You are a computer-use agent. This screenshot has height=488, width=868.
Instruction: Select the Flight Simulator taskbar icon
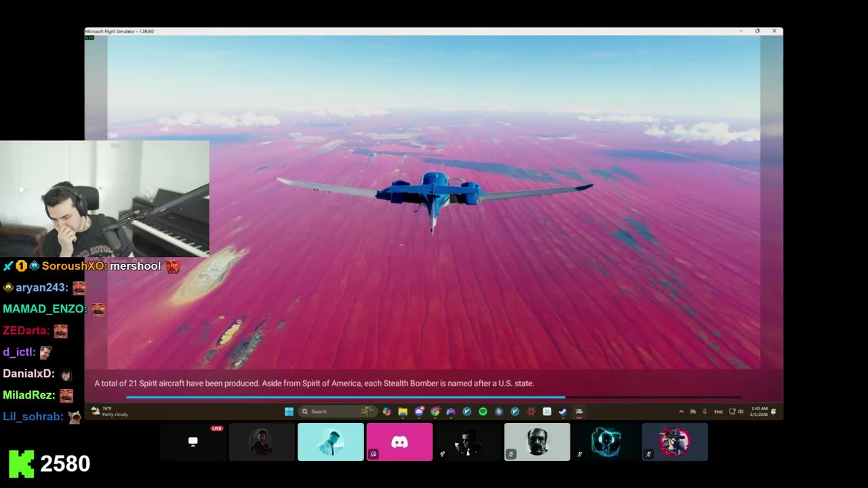click(x=579, y=411)
